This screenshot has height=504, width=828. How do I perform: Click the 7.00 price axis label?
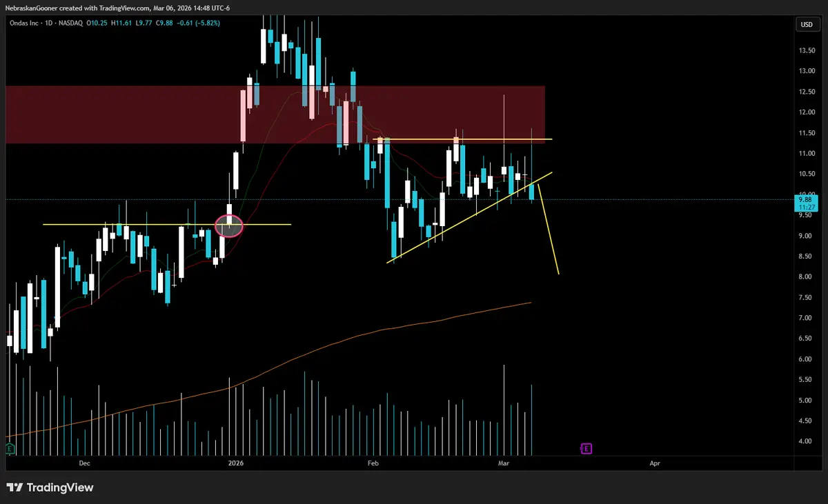(807, 319)
